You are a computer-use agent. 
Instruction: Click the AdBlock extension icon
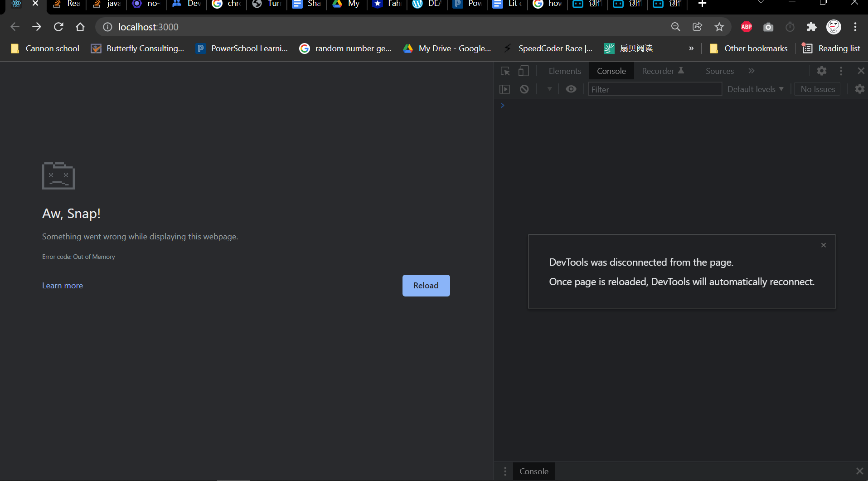(746, 27)
